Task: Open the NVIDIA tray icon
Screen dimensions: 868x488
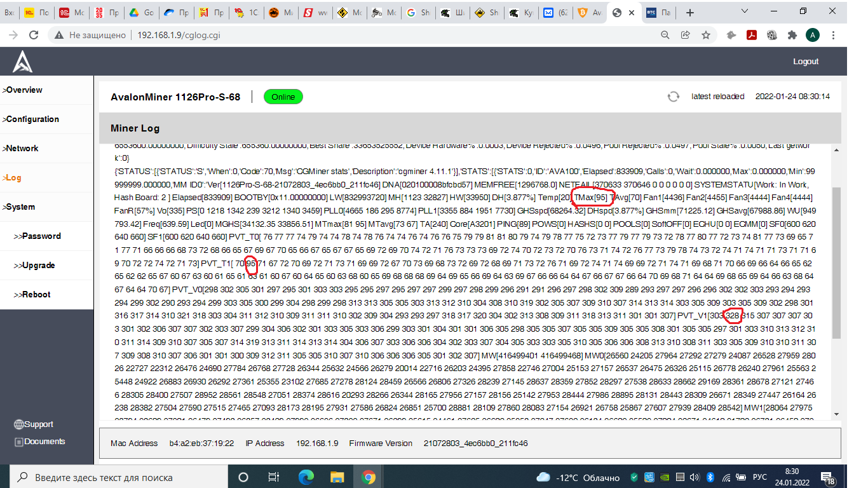Action: (663, 477)
